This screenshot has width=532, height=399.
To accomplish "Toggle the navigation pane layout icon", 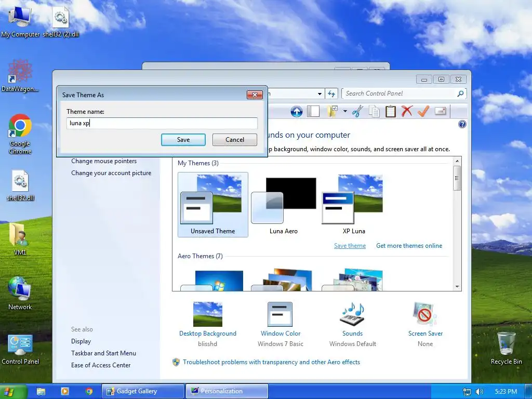I will coord(313,111).
